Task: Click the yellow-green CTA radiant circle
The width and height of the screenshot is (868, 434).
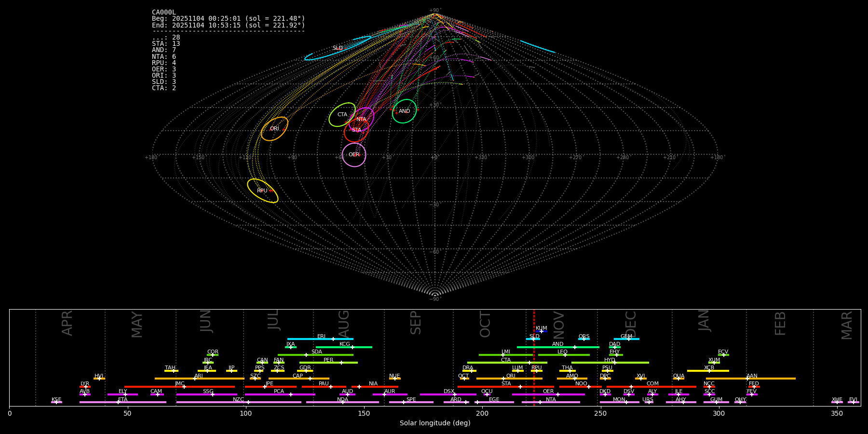Action: (x=342, y=115)
